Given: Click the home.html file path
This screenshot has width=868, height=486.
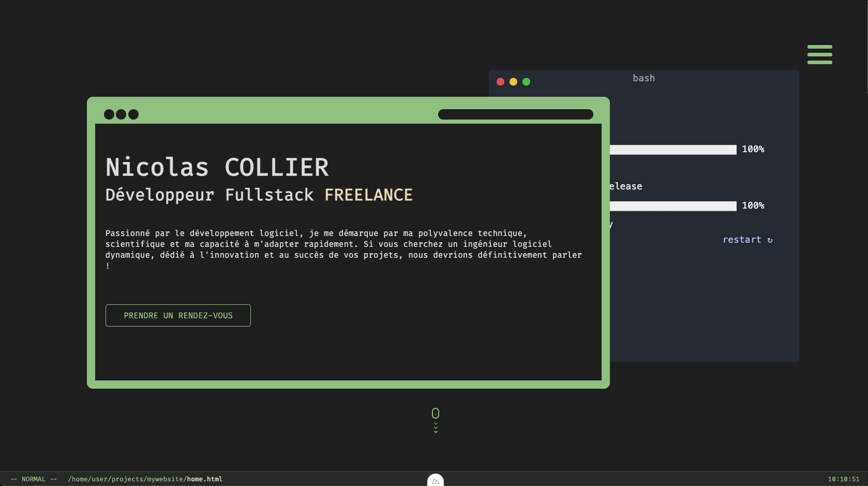Looking at the screenshot, I should coord(145,479).
